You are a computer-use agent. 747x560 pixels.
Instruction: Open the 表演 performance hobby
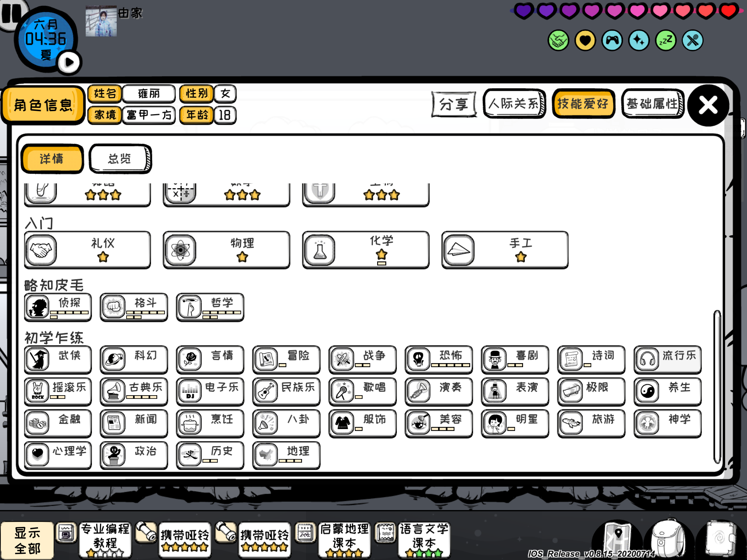(515, 392)
